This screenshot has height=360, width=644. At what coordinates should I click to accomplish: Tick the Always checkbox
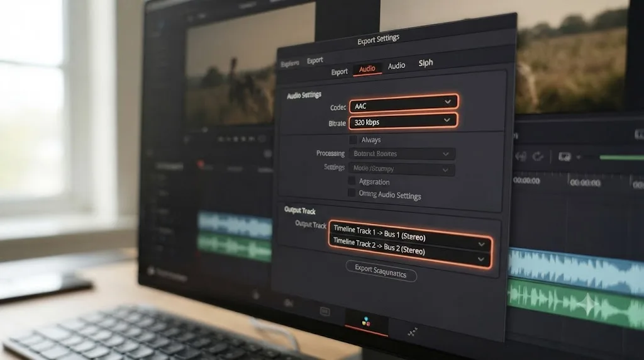[353, 140]
